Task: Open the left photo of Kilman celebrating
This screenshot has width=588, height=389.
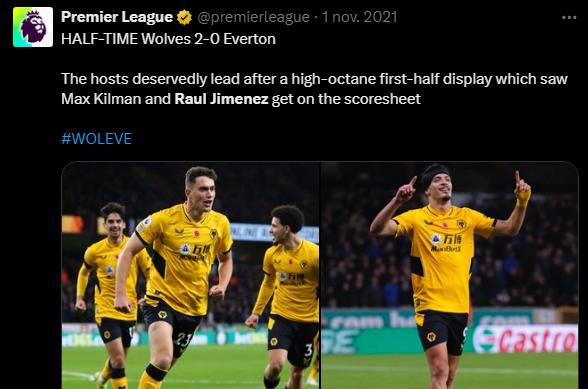Action: [x=190, y=275]
